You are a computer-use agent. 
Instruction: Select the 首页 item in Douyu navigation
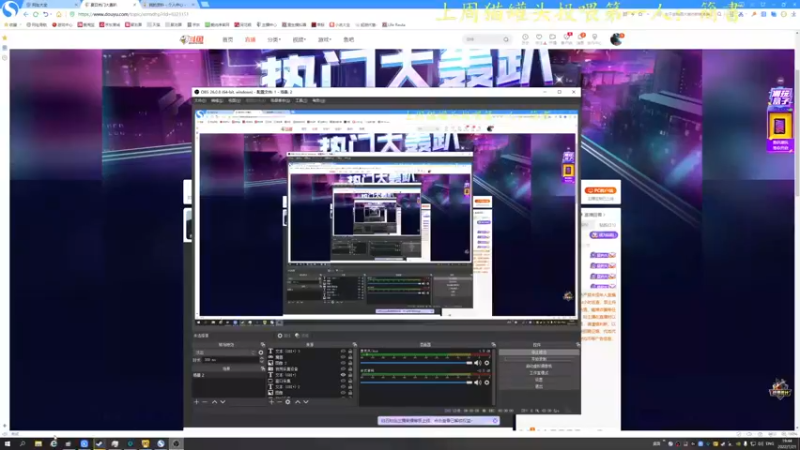228,39
